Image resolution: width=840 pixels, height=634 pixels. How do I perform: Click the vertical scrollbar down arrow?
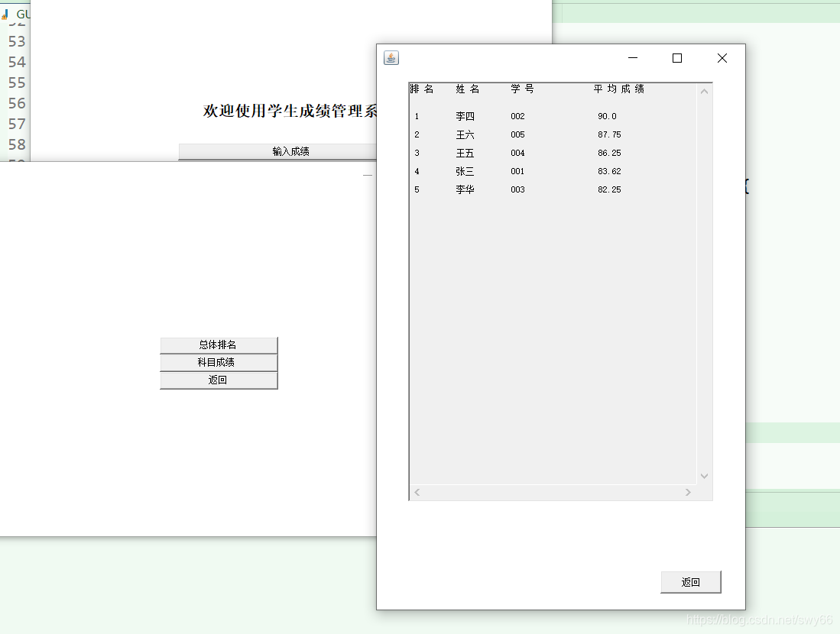pyautogui.click(x=705, y=476)
